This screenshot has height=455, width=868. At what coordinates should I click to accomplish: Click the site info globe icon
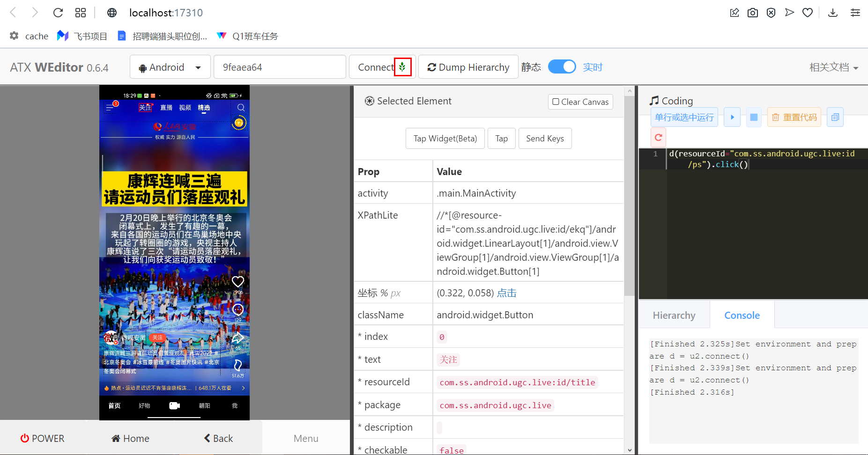pyautogui.click(x=112, y=13)
